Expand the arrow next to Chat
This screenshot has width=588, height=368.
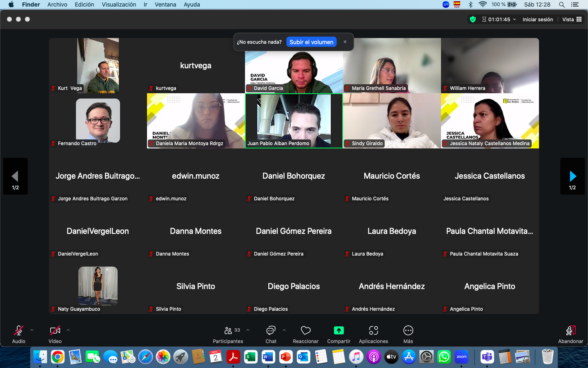284,330
